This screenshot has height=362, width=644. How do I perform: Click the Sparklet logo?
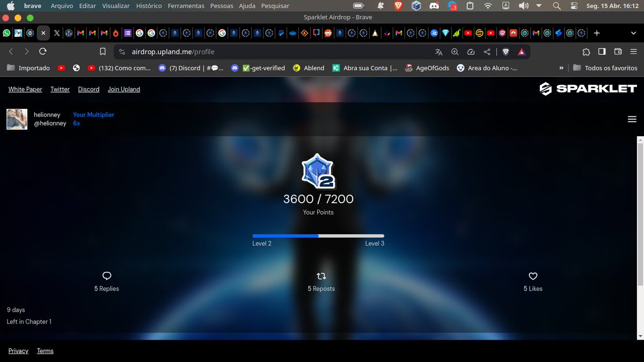588,89
